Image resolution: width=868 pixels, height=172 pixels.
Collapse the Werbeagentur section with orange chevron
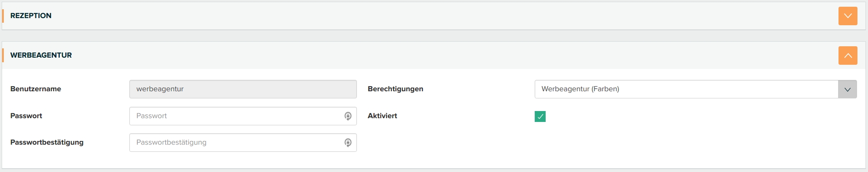tap(848, 56)
